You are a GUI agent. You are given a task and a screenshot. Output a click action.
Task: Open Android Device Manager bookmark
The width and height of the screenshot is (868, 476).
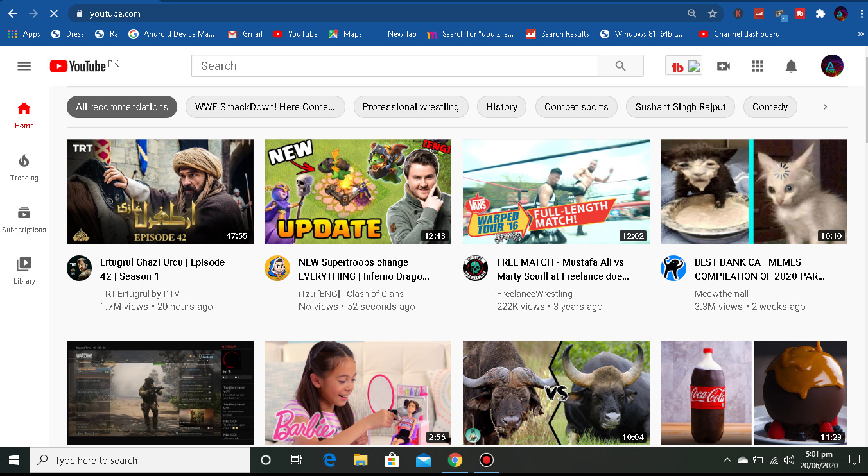171,34
